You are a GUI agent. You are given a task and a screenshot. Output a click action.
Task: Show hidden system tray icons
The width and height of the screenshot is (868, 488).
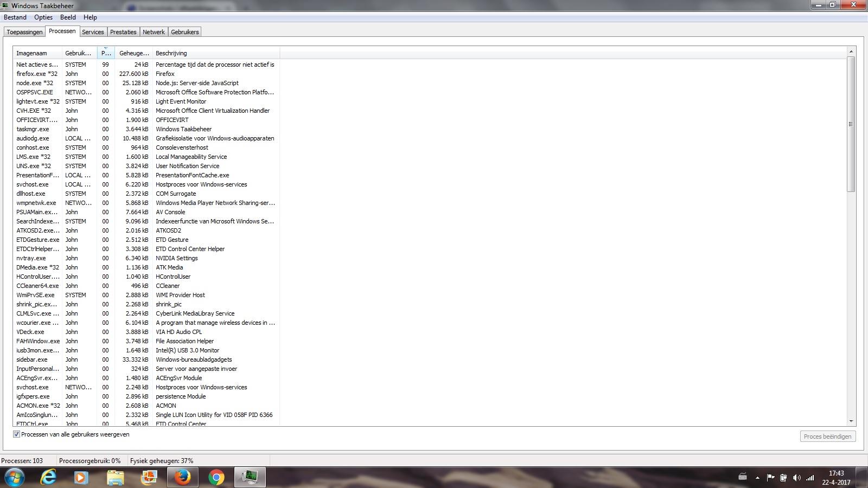(x=757, y=478)
